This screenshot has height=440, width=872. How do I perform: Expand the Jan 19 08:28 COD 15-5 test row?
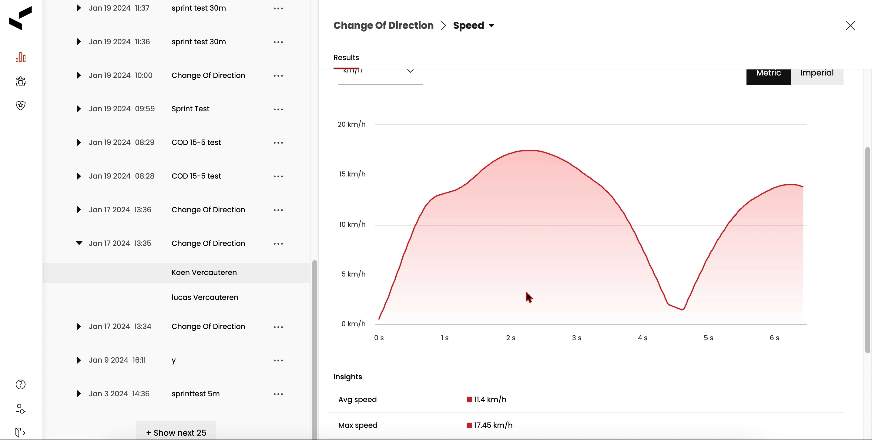coord(78,176)
